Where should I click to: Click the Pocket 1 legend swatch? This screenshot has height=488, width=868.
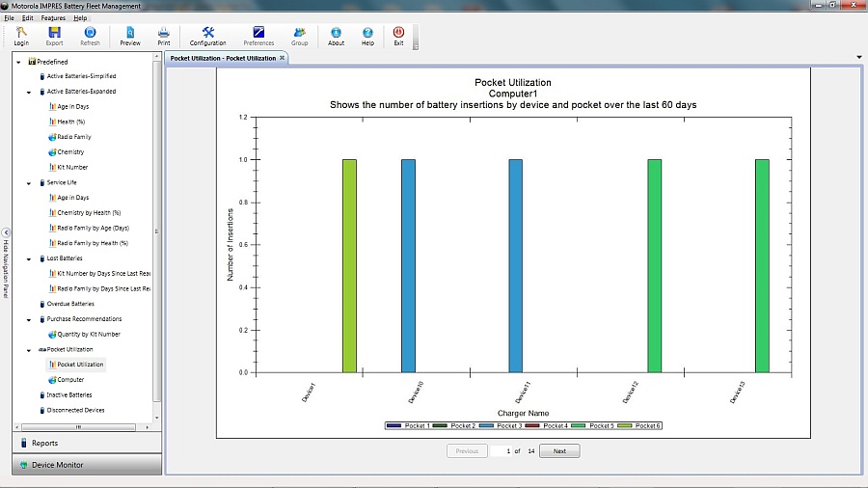pos(394,425)
